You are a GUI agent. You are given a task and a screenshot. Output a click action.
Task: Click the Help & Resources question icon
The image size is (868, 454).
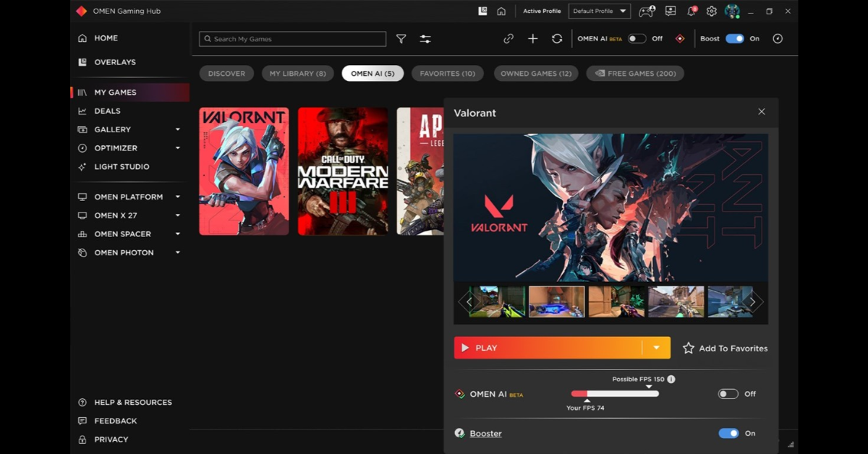82,403
